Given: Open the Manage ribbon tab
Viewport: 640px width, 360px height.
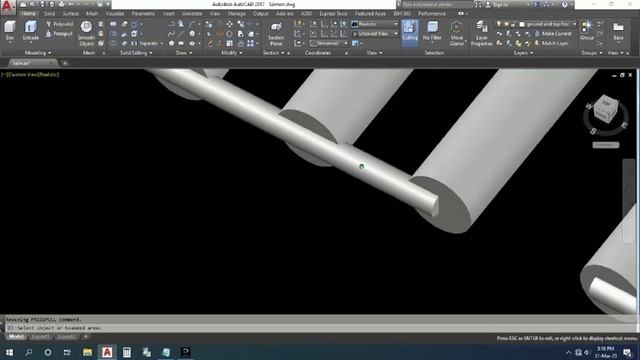Looking at the screenshot, I should click(x=237, y=14).
